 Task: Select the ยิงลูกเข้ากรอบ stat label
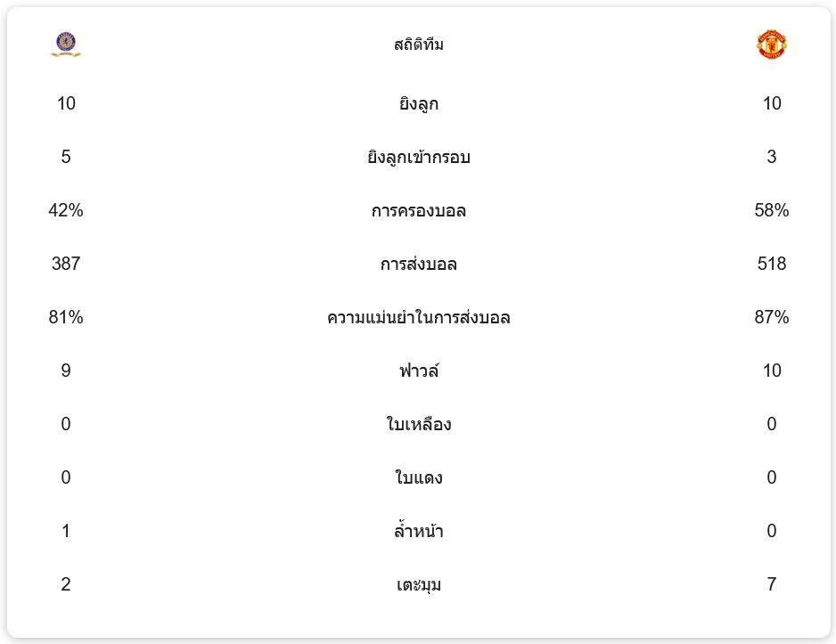click(x=419, y=158)
